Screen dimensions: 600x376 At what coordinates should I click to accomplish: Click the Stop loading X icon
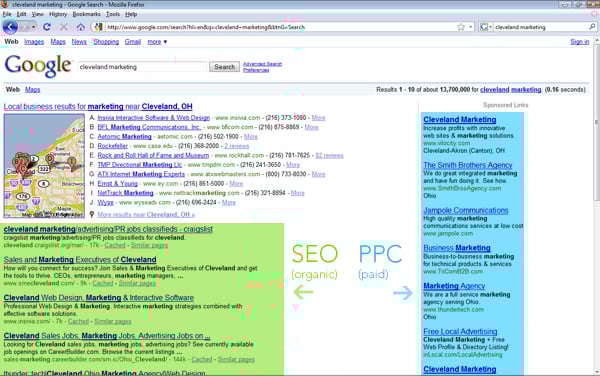pos(64,27)
